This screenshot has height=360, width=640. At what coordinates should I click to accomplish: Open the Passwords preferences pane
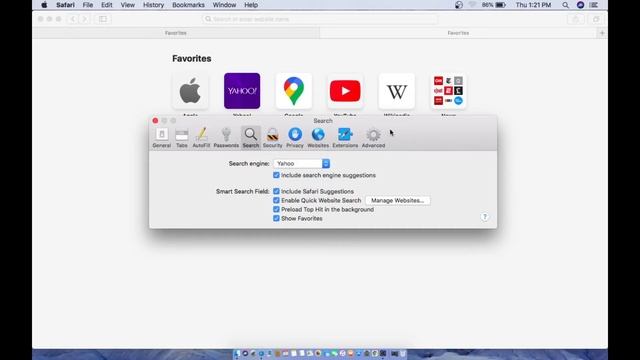[x=226, y=138]
